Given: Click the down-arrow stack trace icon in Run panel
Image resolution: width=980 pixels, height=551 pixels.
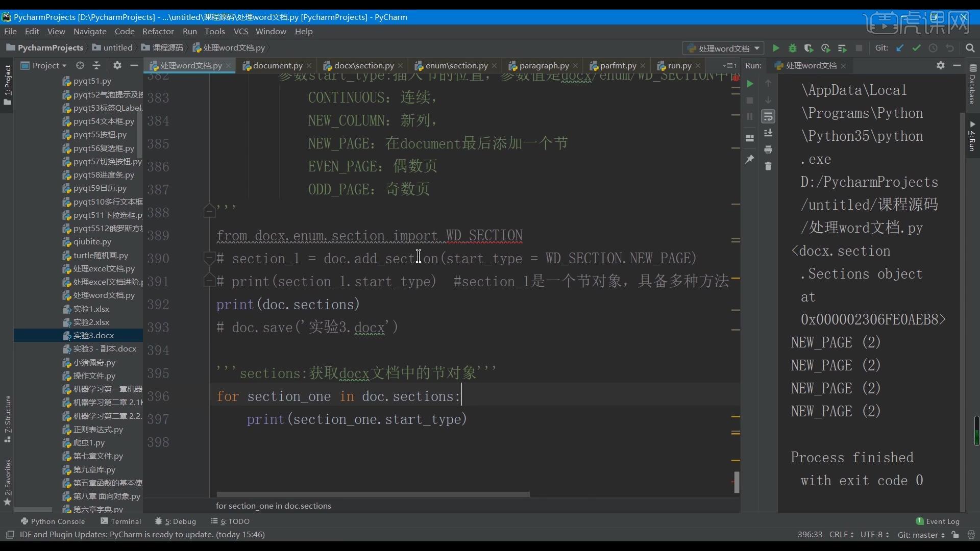Looking at the screenshot, I should 768,100.
